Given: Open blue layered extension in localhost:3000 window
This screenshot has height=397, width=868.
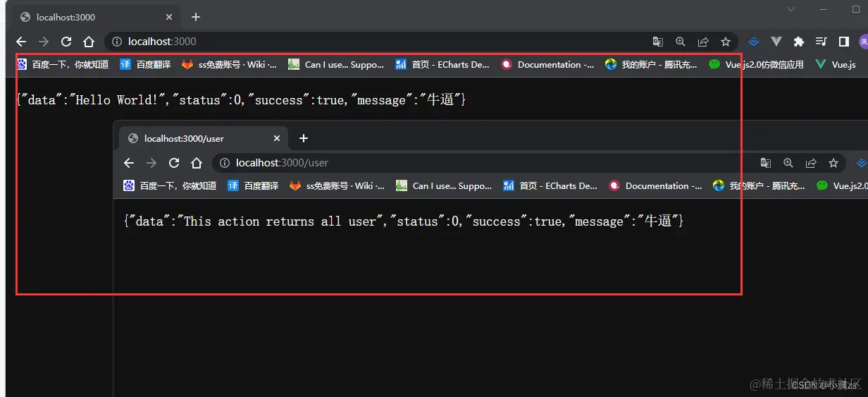Looking at the screenshot, I should (x=754, y=42).
